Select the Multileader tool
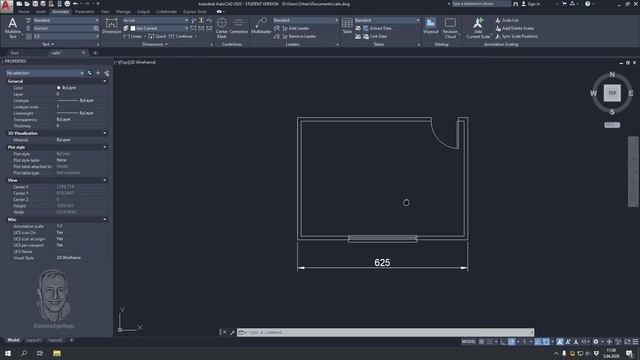640x360 pixels. coord(261,26)
